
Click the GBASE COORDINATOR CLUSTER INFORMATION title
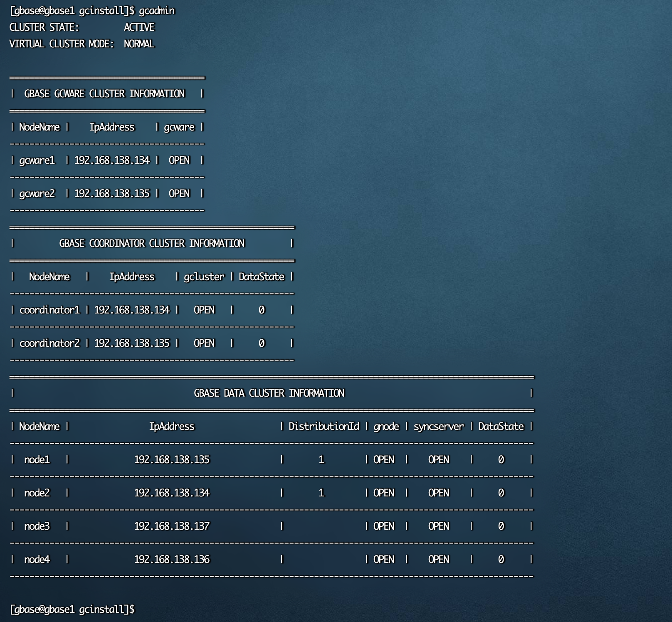click(x=152, y=244)
